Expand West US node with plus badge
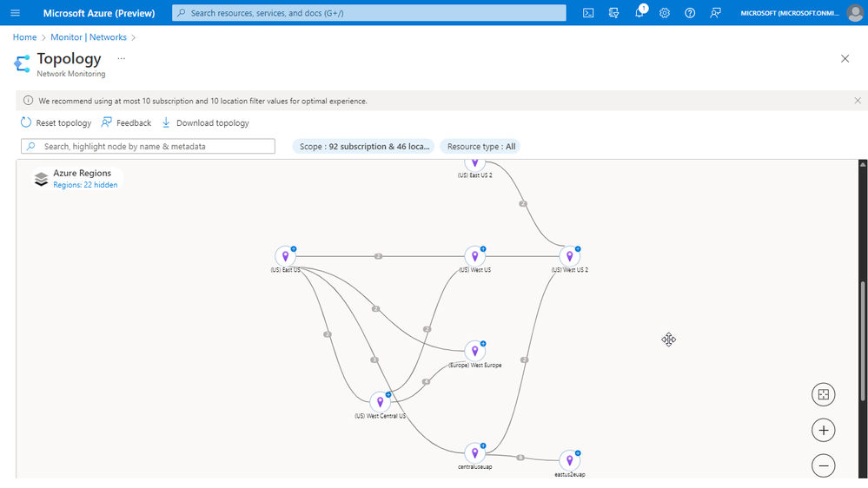Screen dimensions: 868x488 pos(483,249)
